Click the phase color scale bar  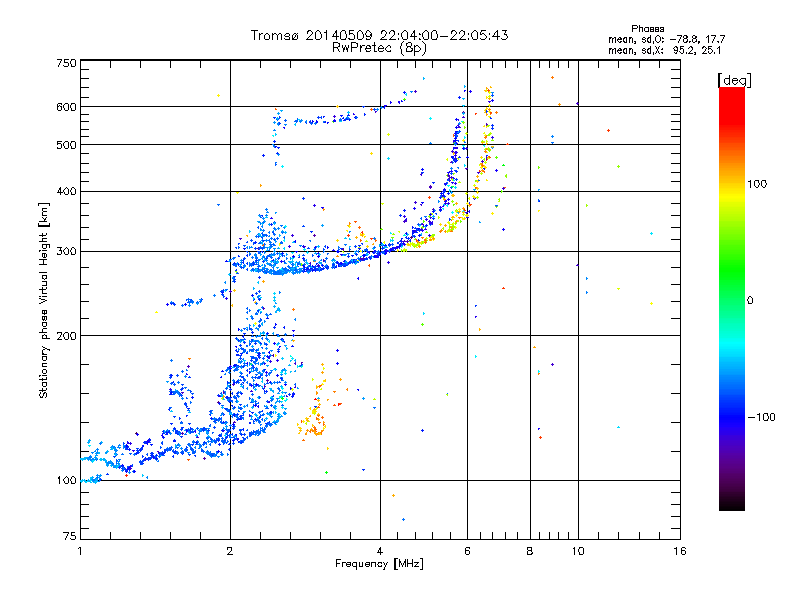click(x=732, y=298)
